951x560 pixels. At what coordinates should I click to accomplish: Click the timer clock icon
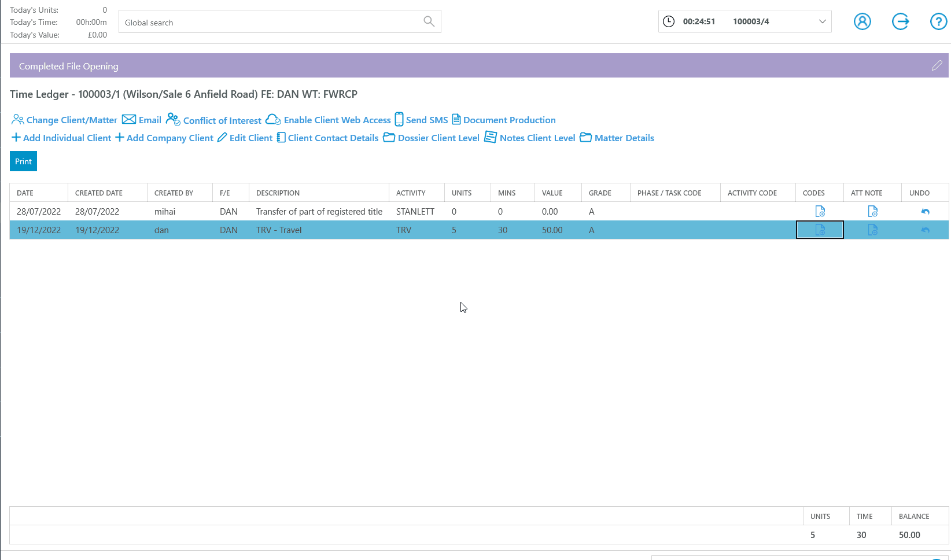[668, 21]
